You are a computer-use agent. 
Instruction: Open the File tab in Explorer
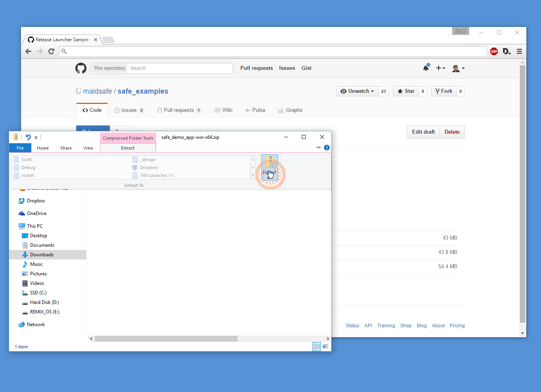20,148
